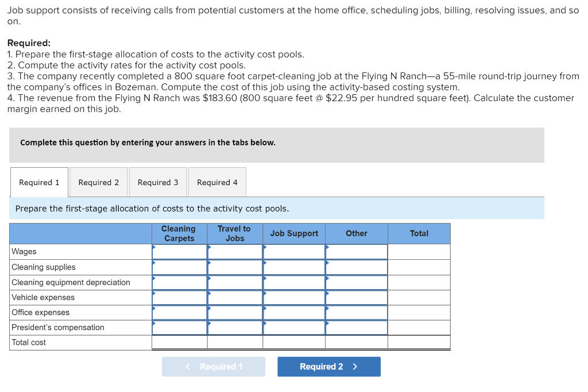Click the Total cost row label

(29, 343)
